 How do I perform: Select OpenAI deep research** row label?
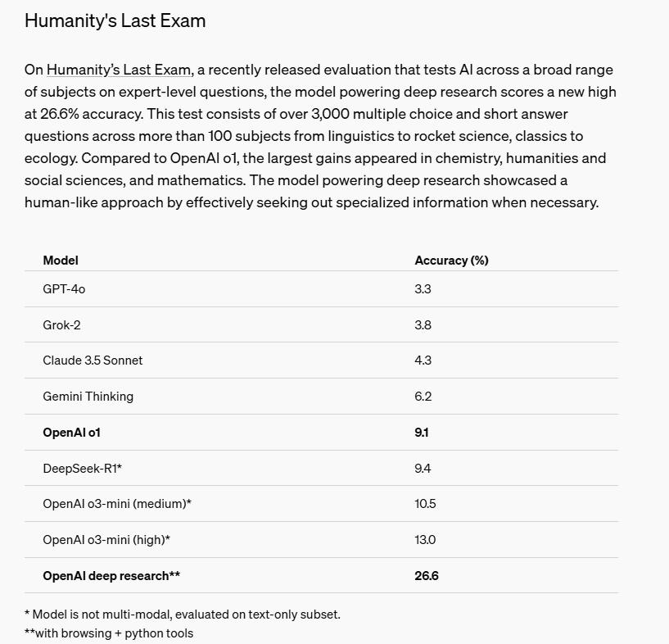[111, 576]
